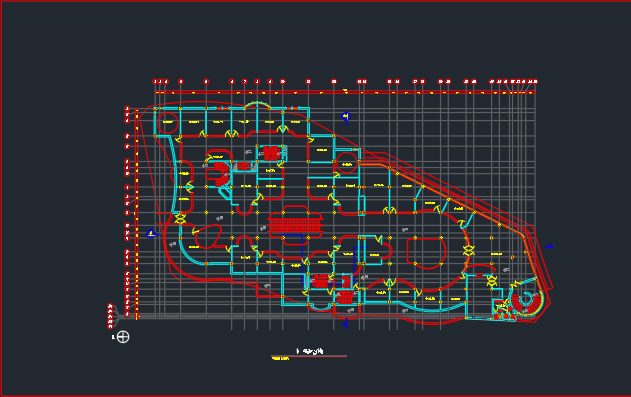Select the blue section marker below the plan
The width and height of the screenshot is (631, 397).
tap(345, 323)
